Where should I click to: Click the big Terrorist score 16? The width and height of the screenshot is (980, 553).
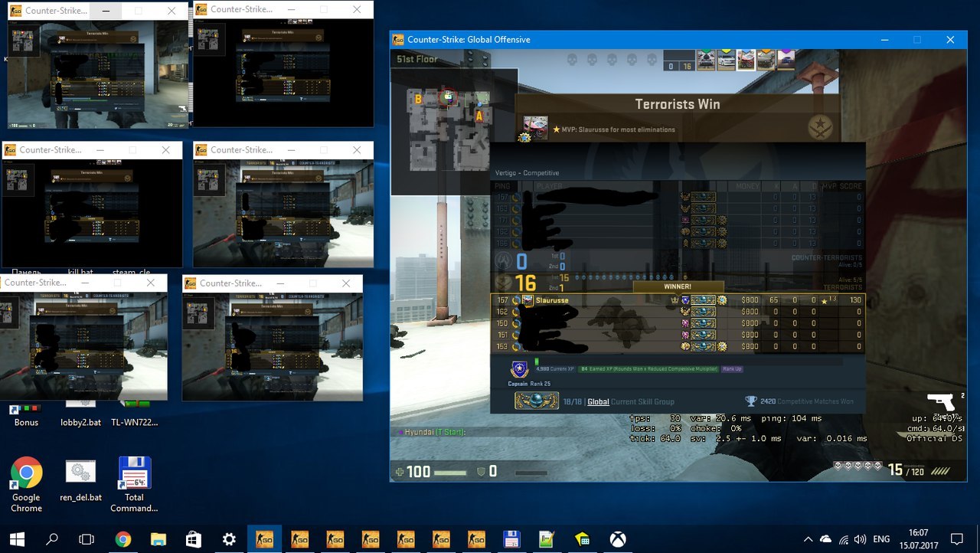526,284
